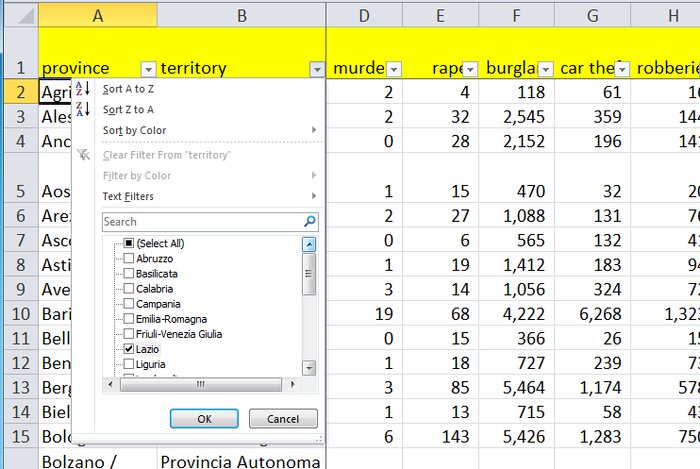Click the list scroll up arrow
The image size is (700, 469).
(x=310, y=244)
